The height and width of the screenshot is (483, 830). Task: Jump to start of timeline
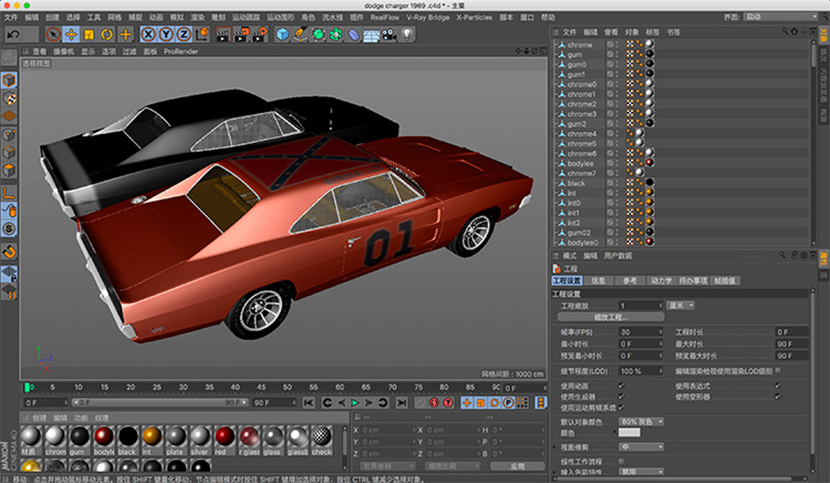pyautogui.click(x=309, y=403)
